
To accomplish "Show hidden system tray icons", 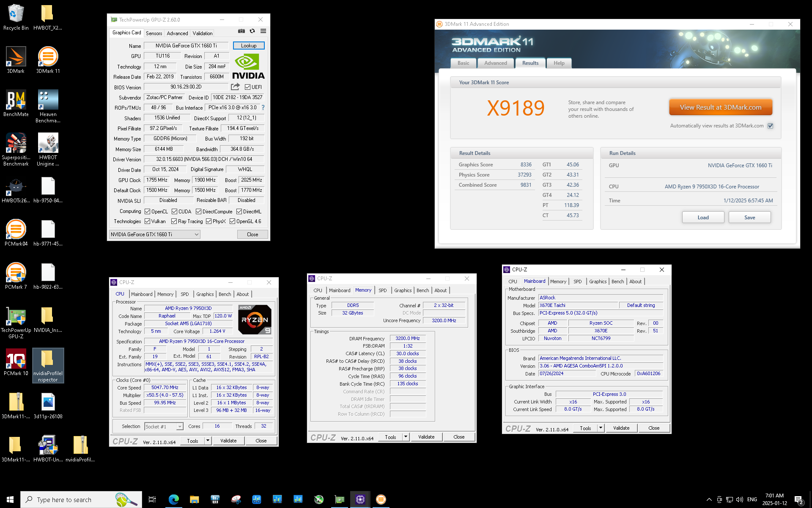I will point(709,500).
